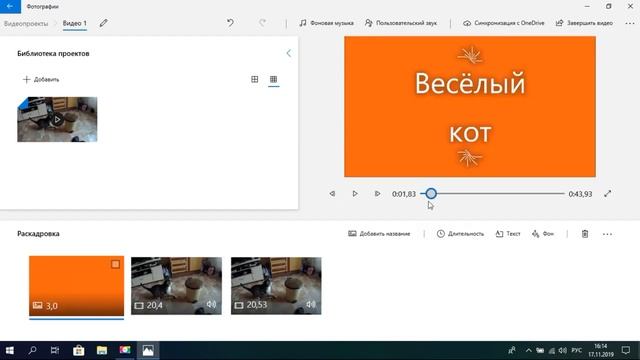
Task: Step back one frame in preview
Action: coord(332,194)
